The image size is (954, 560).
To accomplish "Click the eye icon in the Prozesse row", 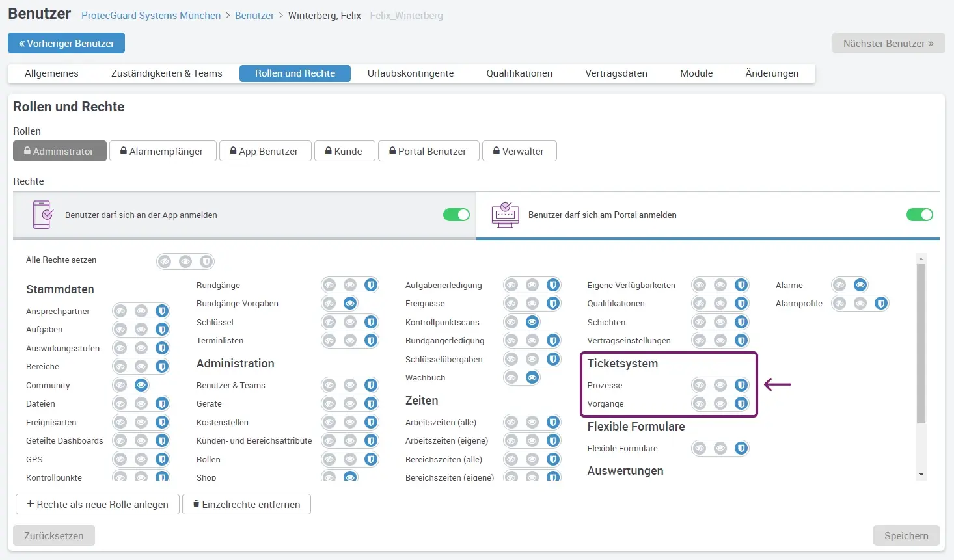I will pyautogui.click(x=720, y=386).
